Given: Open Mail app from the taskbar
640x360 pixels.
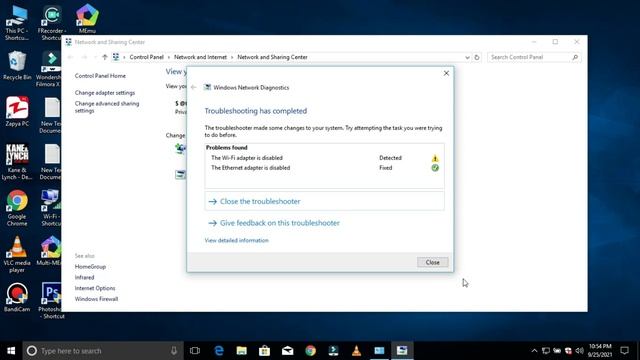Looking at the screenshot, I should point(287,351).
